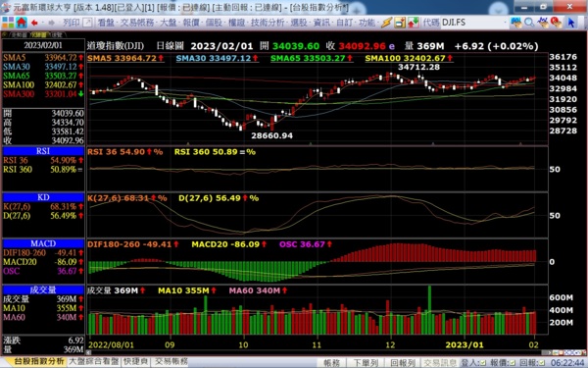Open the magnifying glass search icon
The height and width of the screenshot is (368, 588).
coord(529,23)
